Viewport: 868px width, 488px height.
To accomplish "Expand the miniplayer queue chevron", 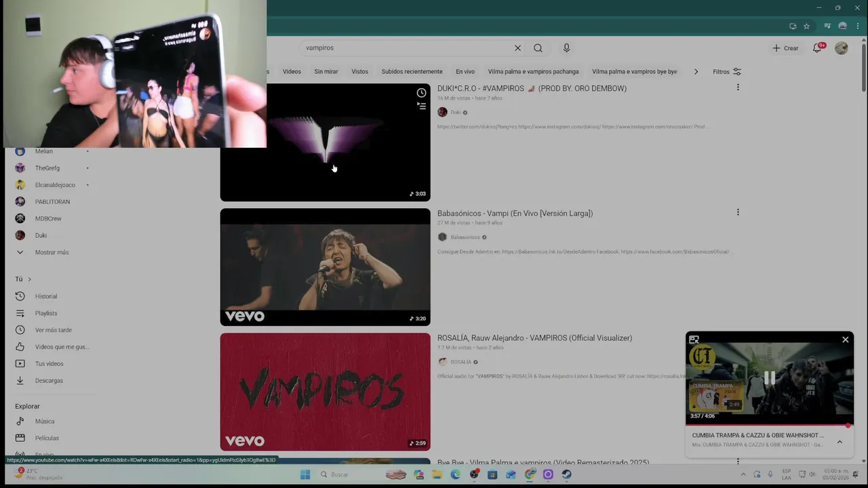I will point(840,442).
